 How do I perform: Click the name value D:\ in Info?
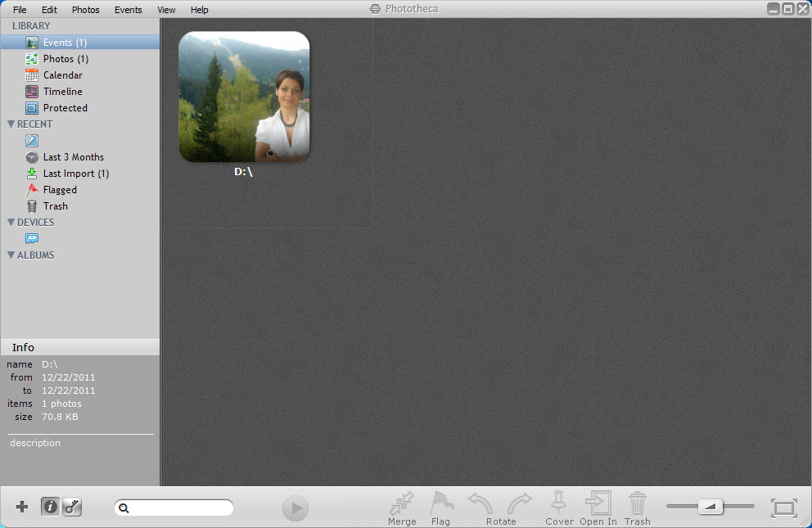tap(50, 364)
